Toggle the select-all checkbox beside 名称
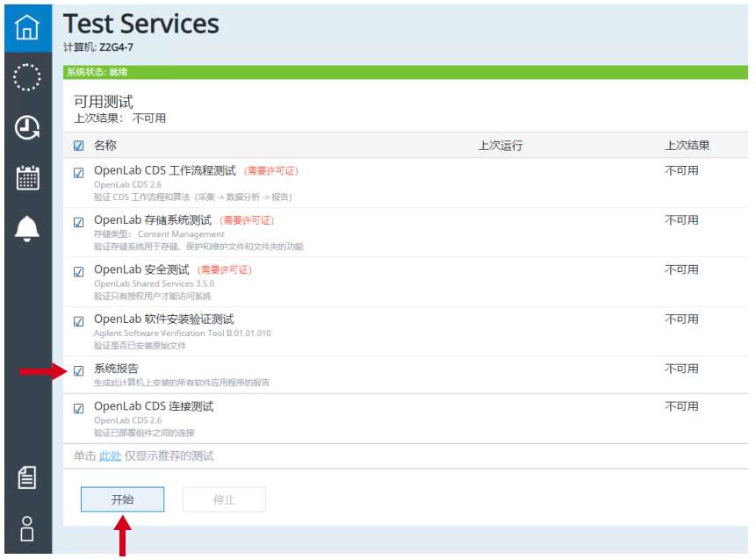The width and height of the screenshot is (756, 559). coord(79,146)
